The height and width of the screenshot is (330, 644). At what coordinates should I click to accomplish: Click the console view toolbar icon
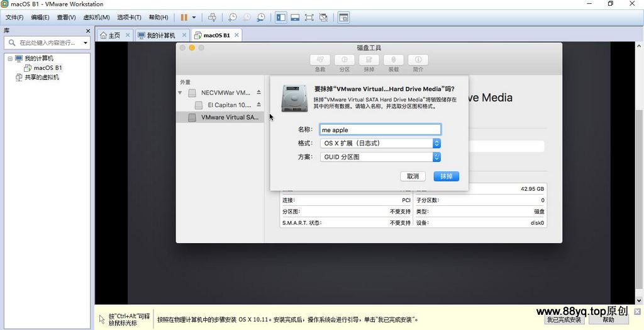[343, 17]
